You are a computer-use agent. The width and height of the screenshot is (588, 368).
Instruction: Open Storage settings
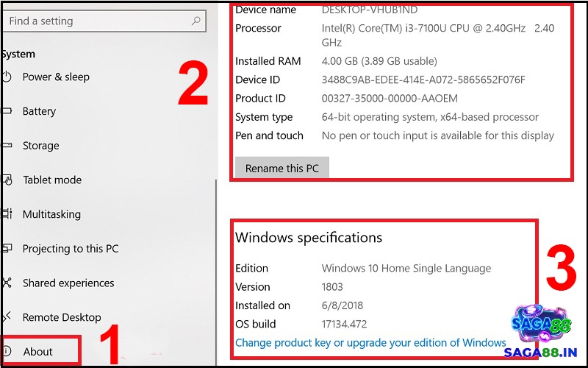pyautogui.click(x=41, y=146)
